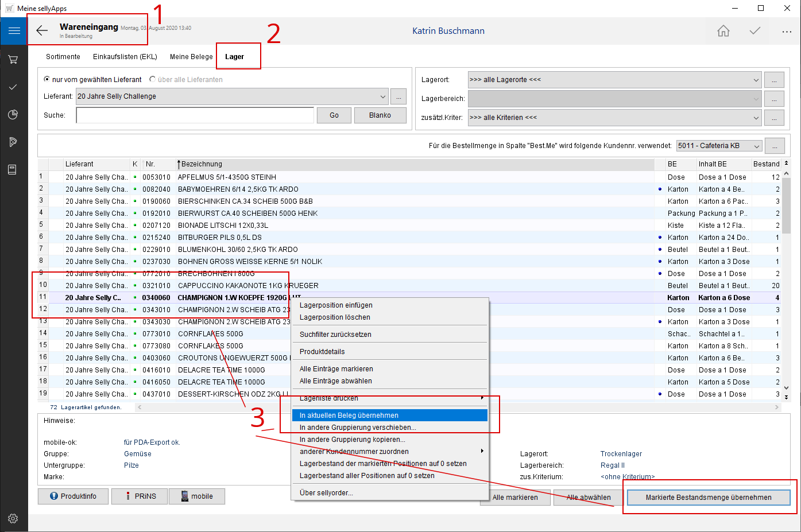The height and width of the screenshot is (532, 801).
Task: Select 'über alle Lieferanten' radio button
Action: click(x=153, y=79)
